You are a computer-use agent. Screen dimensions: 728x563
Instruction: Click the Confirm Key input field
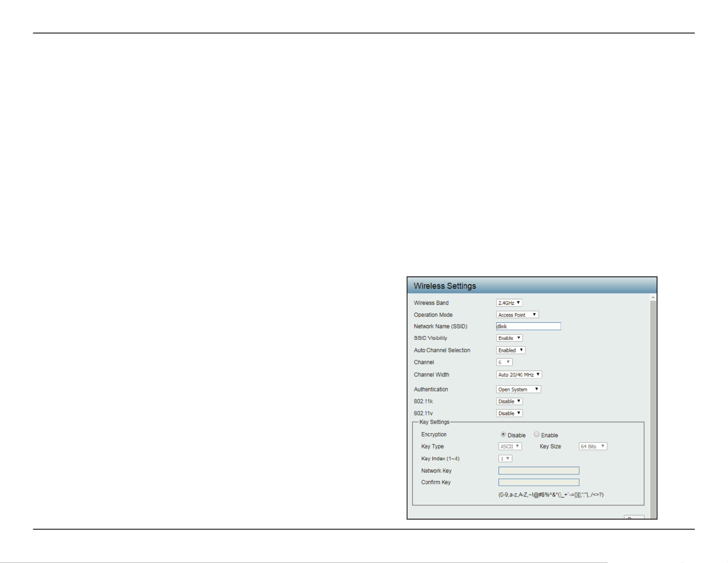click(539, 482)
